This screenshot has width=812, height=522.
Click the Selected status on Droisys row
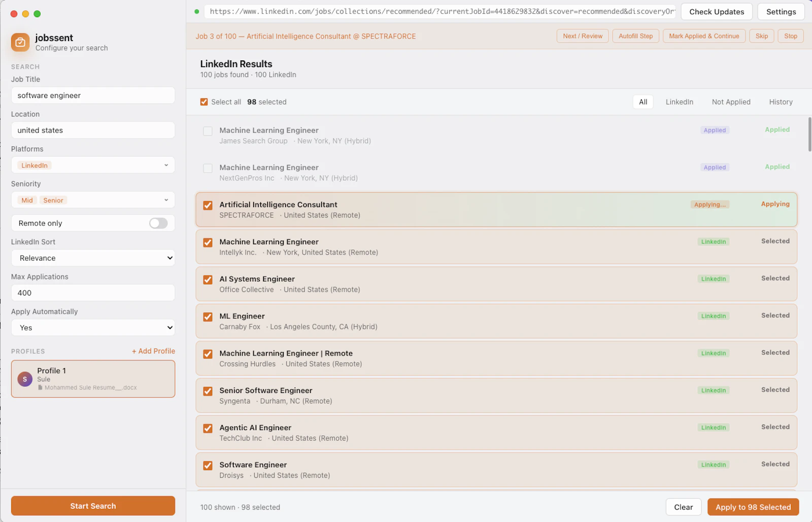tap(775, 464)
